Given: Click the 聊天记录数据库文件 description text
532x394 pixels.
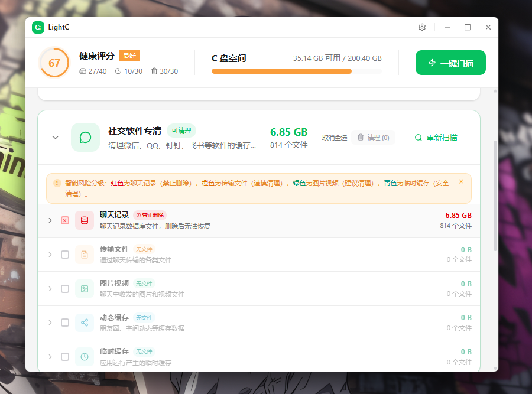Looking at the screenshot, I should [x=155, y=226].
